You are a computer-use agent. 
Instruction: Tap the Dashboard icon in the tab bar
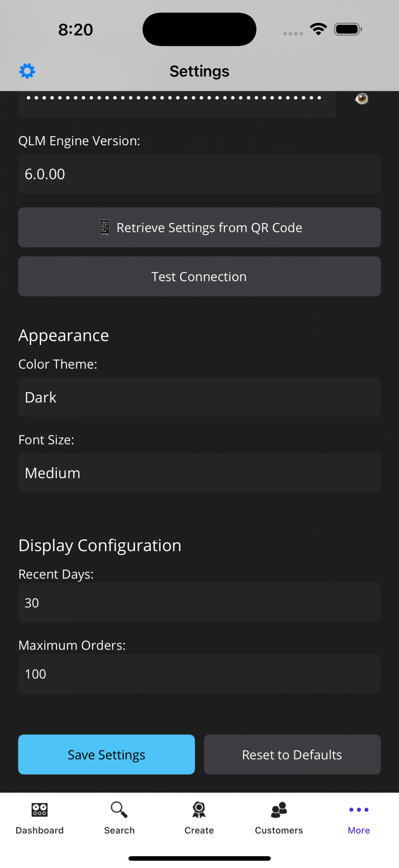coord(40,810)
